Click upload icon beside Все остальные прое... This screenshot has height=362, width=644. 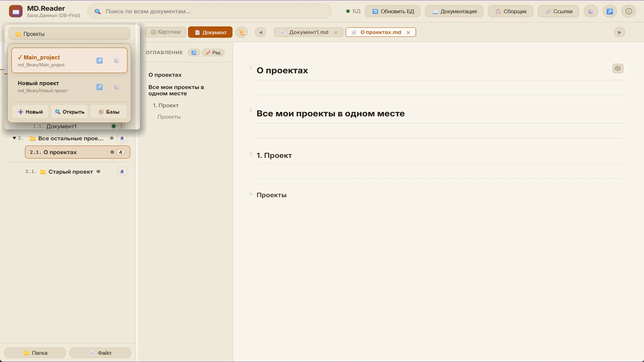click(122, 138)
